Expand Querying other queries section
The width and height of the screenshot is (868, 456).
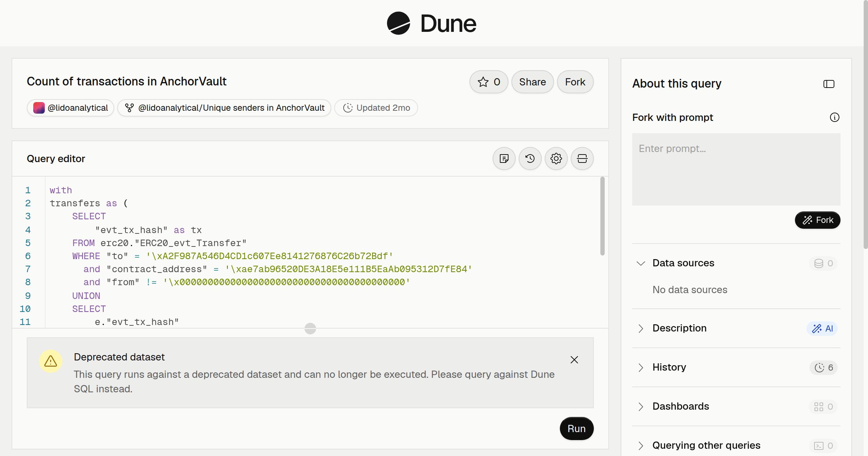point(641,446)
